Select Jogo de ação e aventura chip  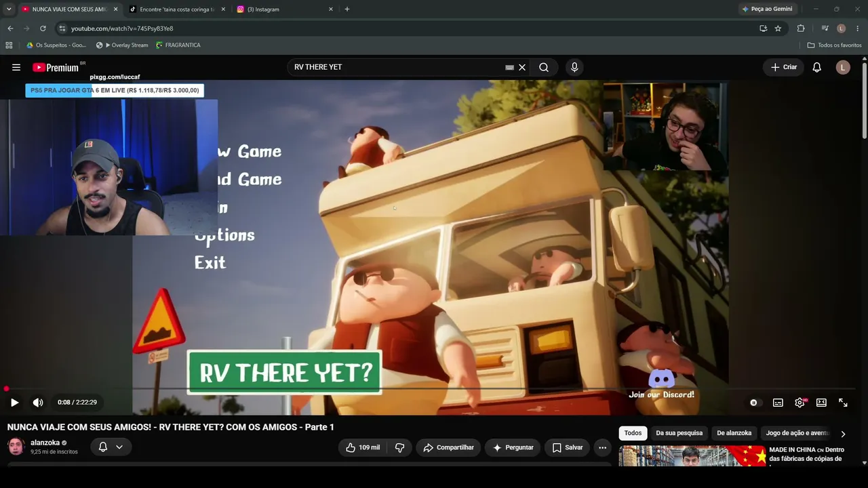point(797,433)
